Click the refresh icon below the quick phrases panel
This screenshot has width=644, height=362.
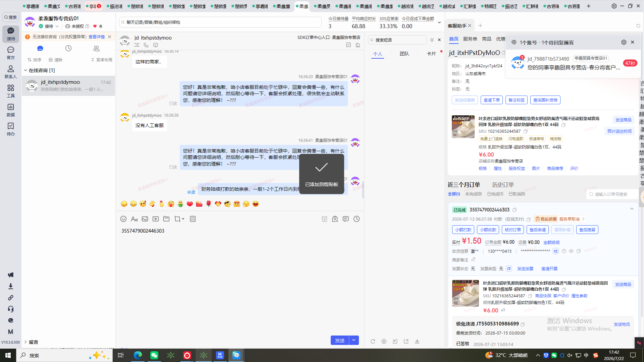(373, 341)
